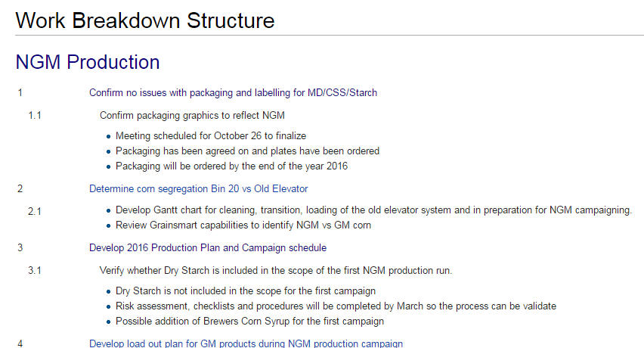Click 'Review Grainsmart capabilities' bullet item
The height and width of the screenshot is (348, 644).
[243, 225]
